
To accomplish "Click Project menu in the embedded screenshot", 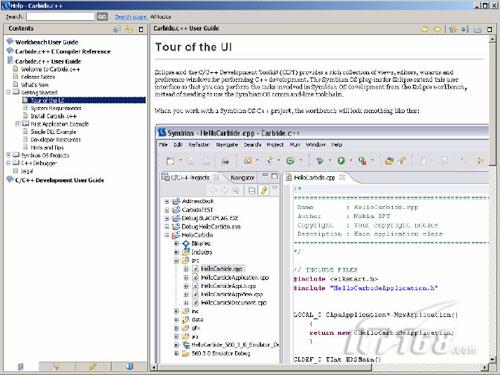I will [275, 145].
